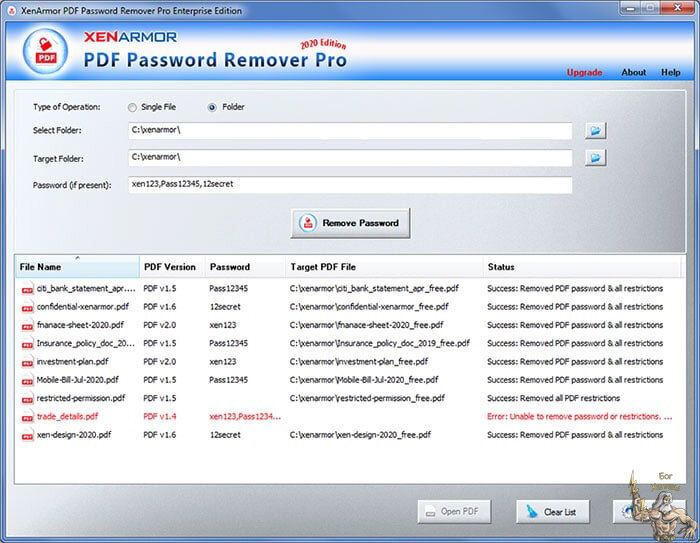
Task: Click target path confidential-xenarmor_free.pdf
Action: [x=369, y=307]
